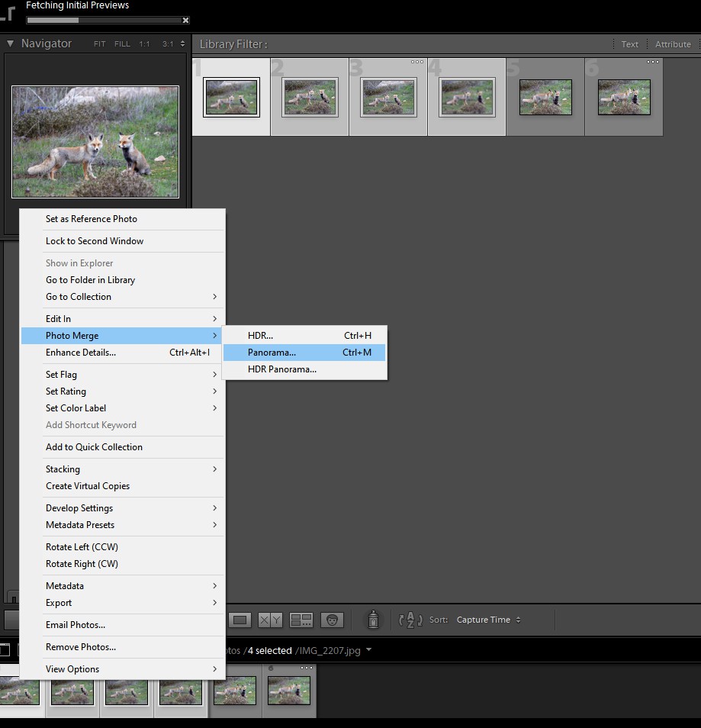Select grid thumbnail number 2
Screen dimensions: 701x728
point(310,97)
